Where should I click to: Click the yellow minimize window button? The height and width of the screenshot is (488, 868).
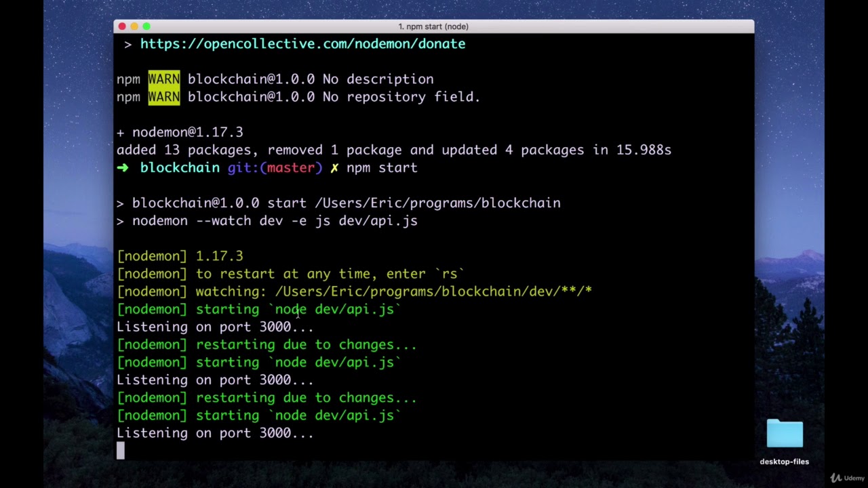pos(134,26)
